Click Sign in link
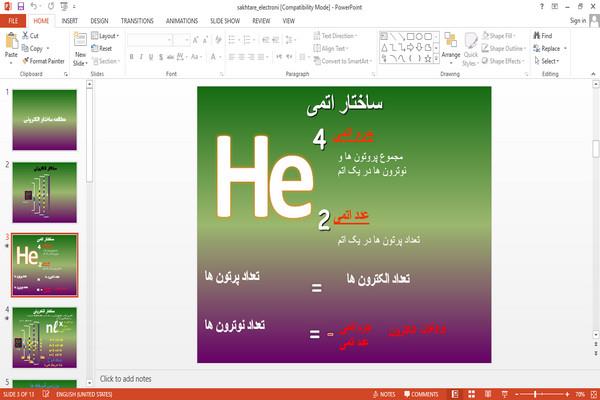The width and height of the screenshot is (600, 400). coord(577,20)
